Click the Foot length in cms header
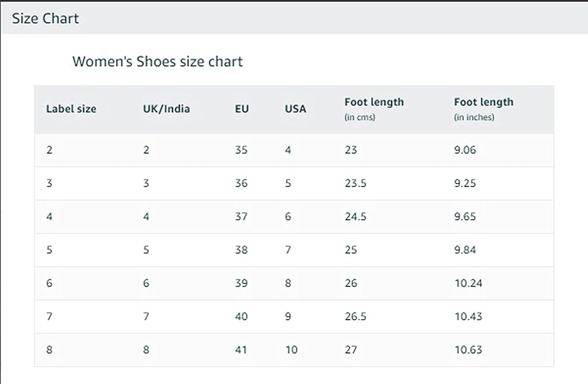 click(x=374, y=109)
